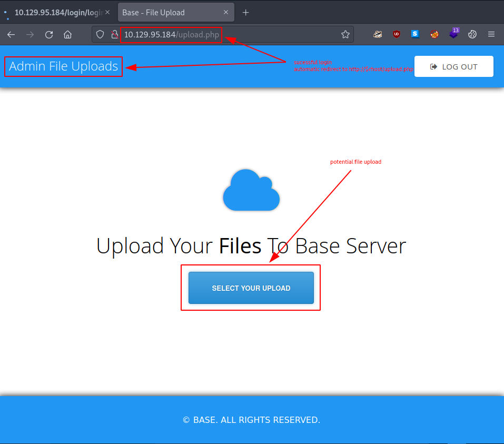Open the Wappalyzer extension showing 13 technologies
This screenshot has height=444, width=504.
[453, 34]
